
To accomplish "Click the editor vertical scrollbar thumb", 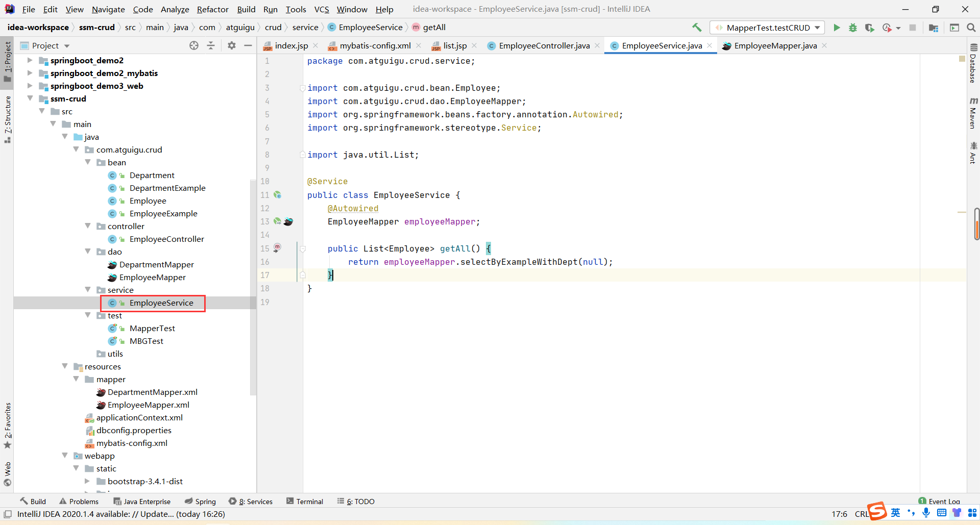I will click(x=977, y=223).
